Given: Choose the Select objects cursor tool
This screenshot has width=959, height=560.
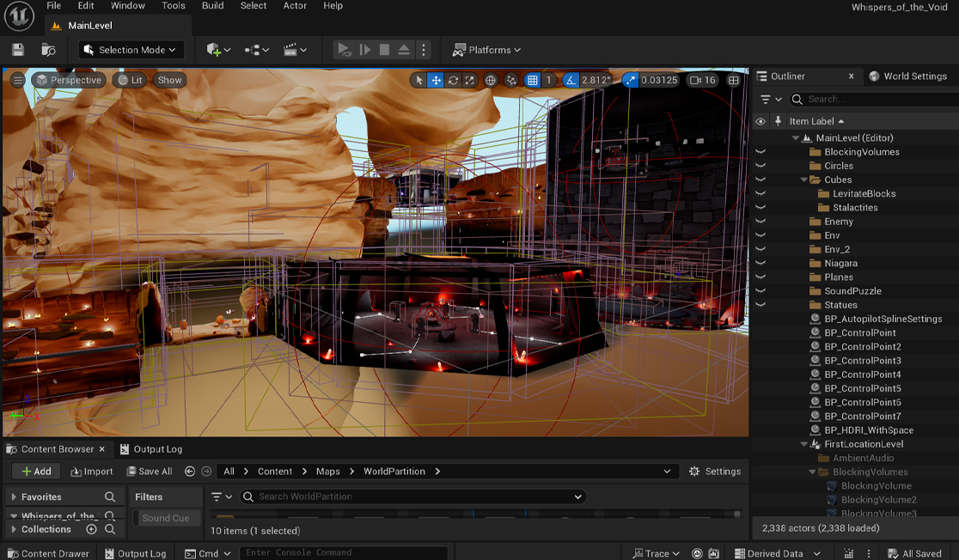Looking at the screenshot, I should click(x=419, y=80).
